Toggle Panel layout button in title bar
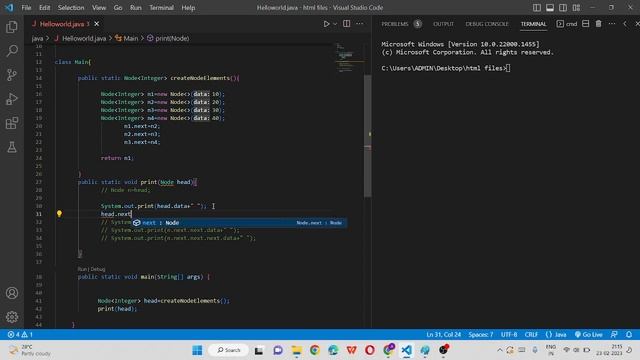Screen dimensions: 640x360 click(550, 8)
